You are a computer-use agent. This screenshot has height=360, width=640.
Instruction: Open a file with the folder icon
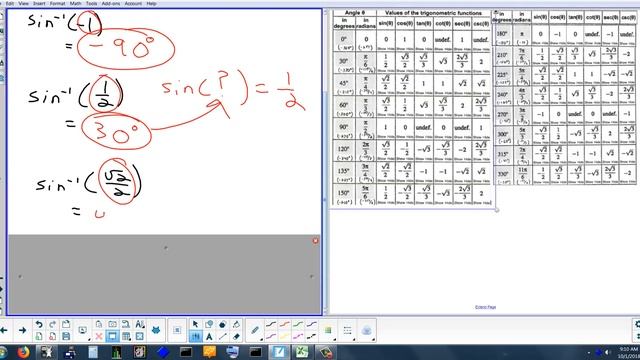click(66, 324)
